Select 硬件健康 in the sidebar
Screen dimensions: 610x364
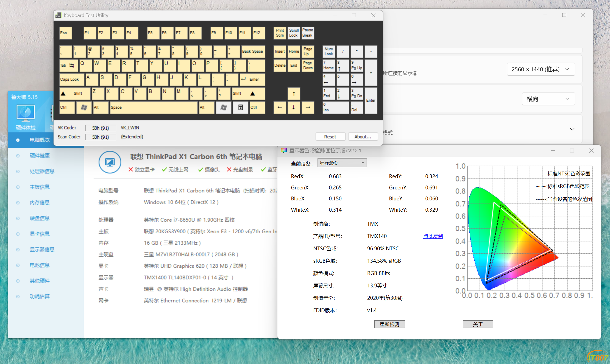pyautogui.click(x=40, y=156)
